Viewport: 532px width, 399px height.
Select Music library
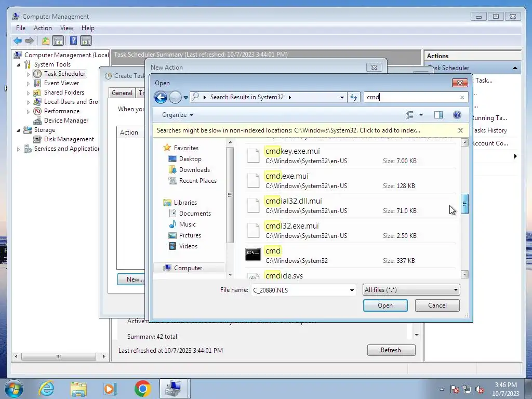coord(182,224)
